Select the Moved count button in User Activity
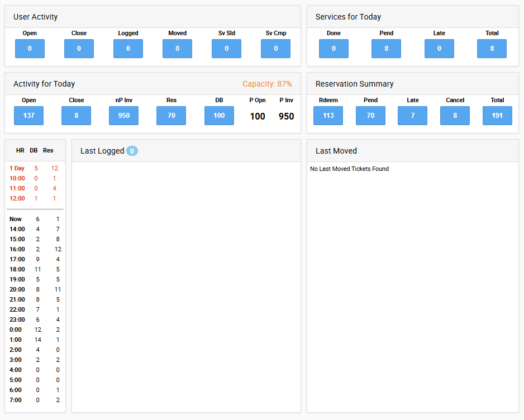 [x=177, y=49]
